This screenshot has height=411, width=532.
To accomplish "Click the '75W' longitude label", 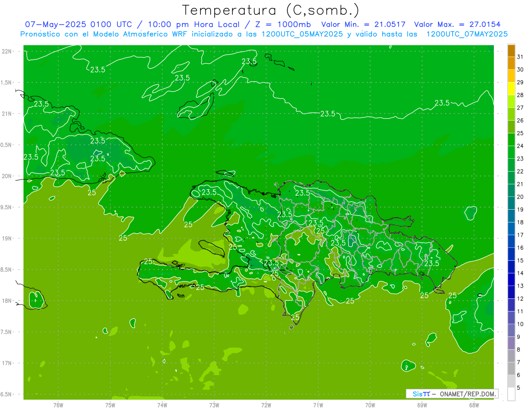I will [110, 405].
